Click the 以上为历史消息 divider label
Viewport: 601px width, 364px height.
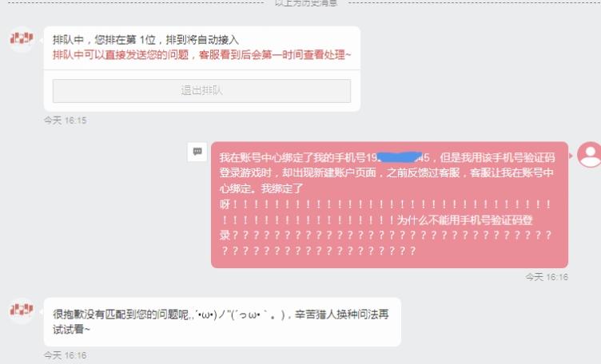pyautogui.click(x=306, y=3)
